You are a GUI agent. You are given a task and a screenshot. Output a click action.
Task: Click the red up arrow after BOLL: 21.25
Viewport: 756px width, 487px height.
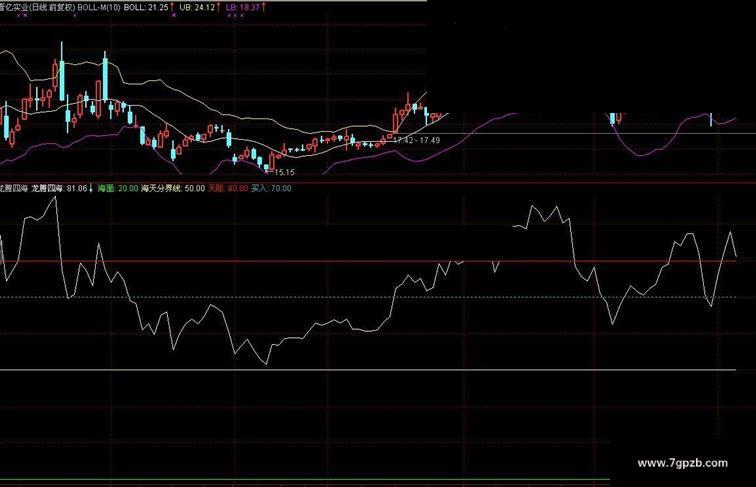172,7
